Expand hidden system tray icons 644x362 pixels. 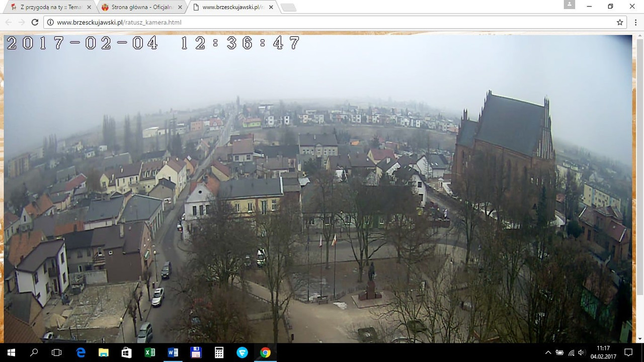point(548,352)
